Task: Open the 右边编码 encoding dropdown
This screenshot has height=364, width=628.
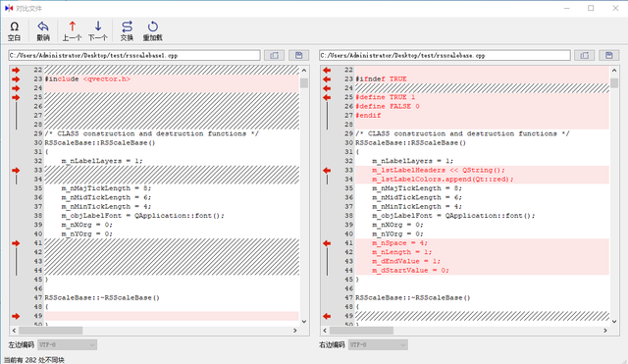Action: (378, 344)
